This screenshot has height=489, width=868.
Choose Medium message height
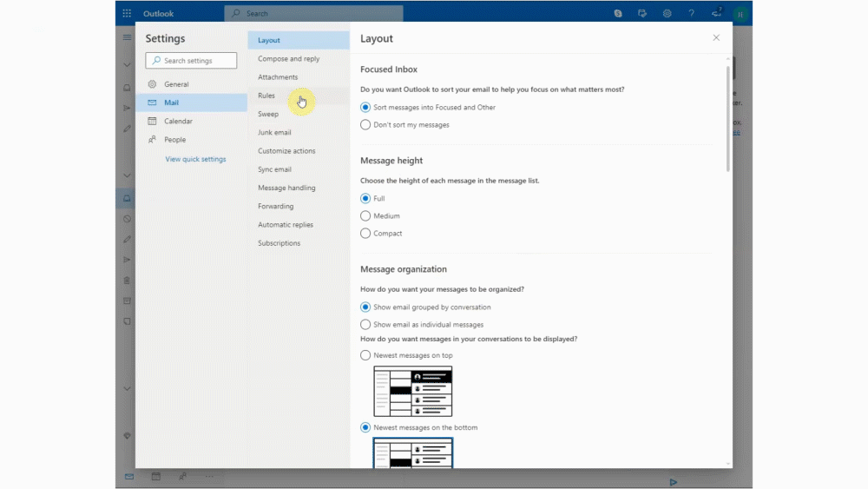point(365,216)
